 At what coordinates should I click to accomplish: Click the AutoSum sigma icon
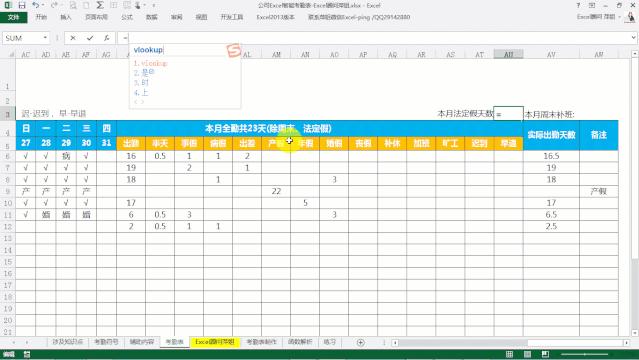pyautogui.click(x=100, y=5)
